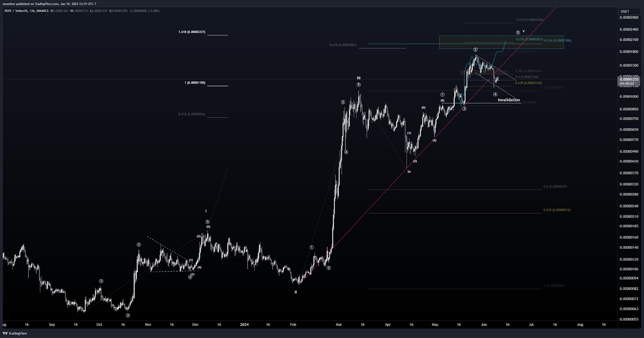Viewport: 644px width, 338px height.
Task: Click 0.00001800 on the price axis
Action: pos(629,52)
